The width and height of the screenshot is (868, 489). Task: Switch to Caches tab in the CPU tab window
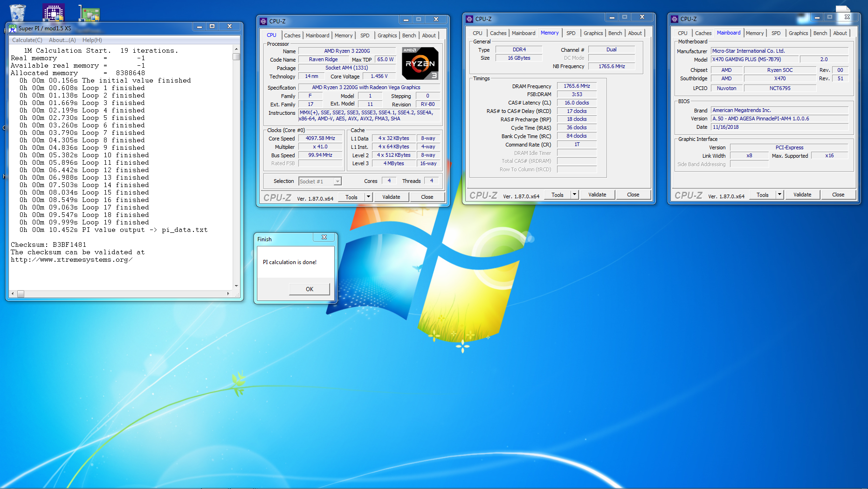[292, 35]
